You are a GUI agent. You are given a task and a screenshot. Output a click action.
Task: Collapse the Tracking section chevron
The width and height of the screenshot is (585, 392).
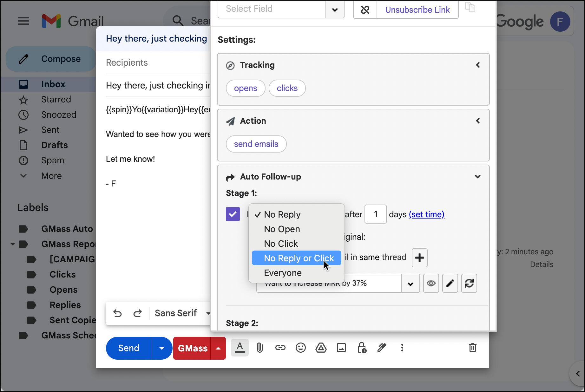478,65
